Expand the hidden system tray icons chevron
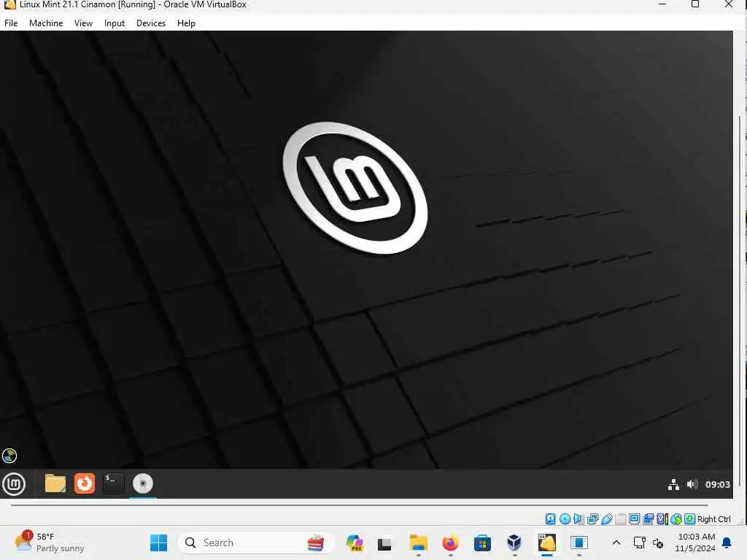Image resolution: width=747 pixels, height=560 pixels. pos(616,542)
